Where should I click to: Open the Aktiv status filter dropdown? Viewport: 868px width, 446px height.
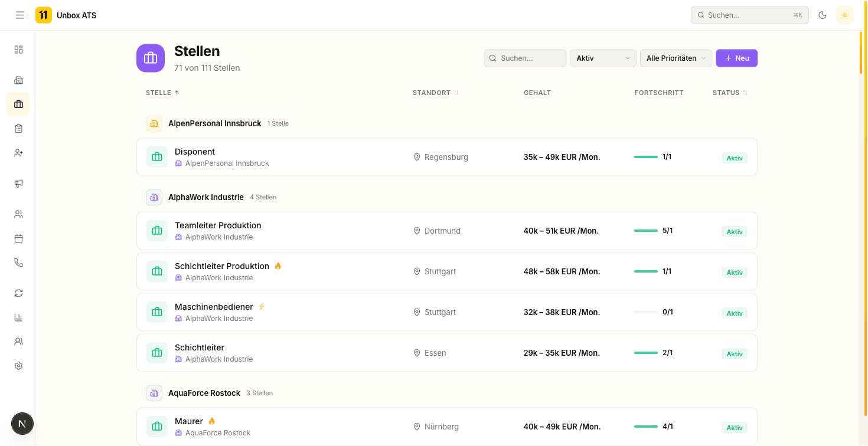(602, 58)
